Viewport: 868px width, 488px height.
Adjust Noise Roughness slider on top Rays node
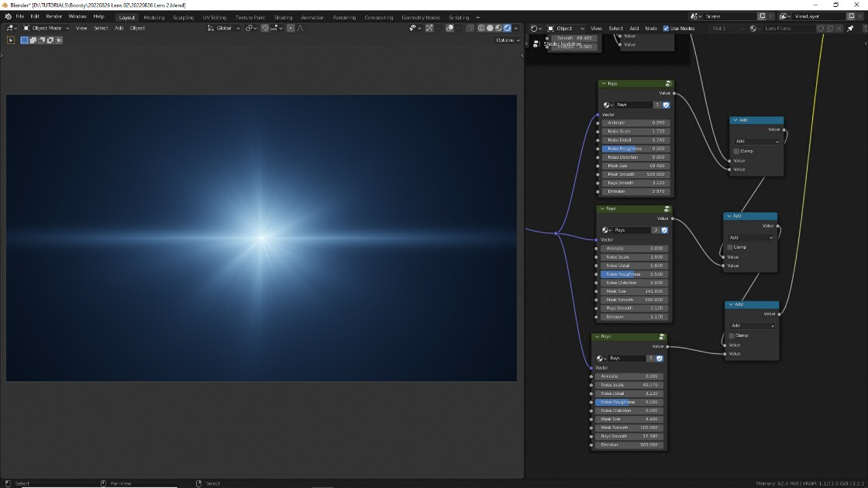click(635, 149)
